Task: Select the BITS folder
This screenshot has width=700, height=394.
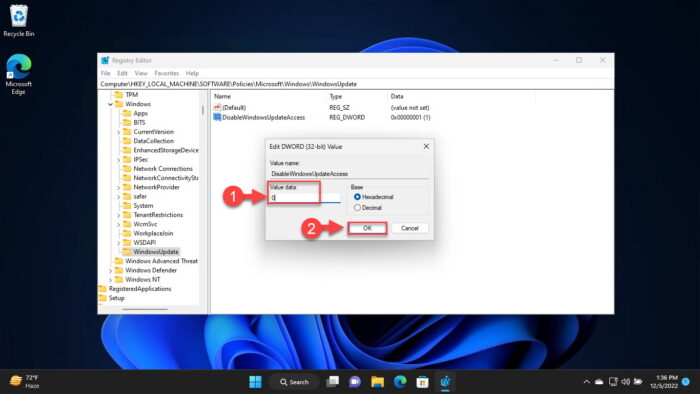Action: coord(134,122)
